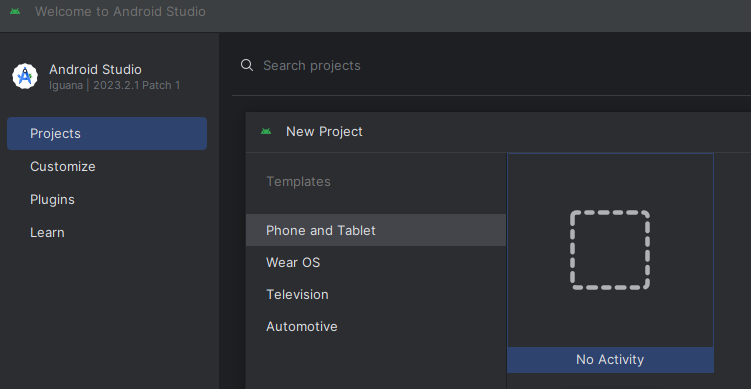Click the Android Studio logo icon in sidebar

point(25,76)
